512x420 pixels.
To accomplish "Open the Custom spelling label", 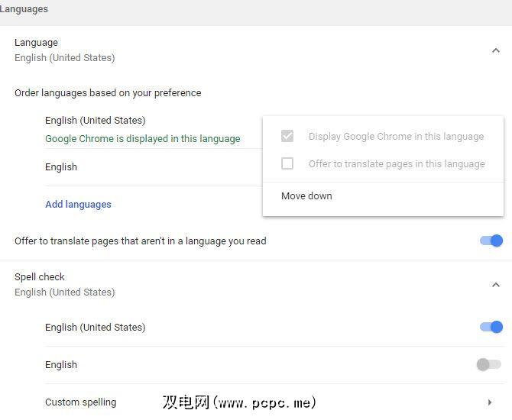I will click(x=80, y=402).
